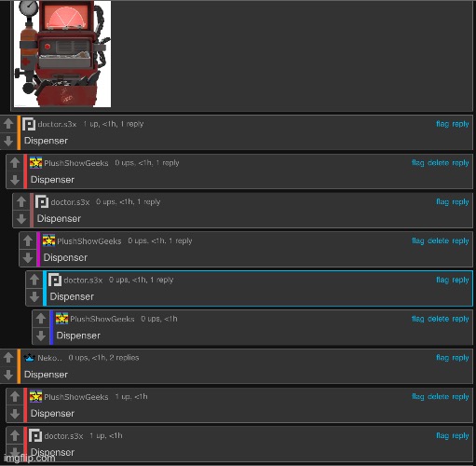
Task: Open the red dispenser image thumbnail
Action: click(62, 54)
